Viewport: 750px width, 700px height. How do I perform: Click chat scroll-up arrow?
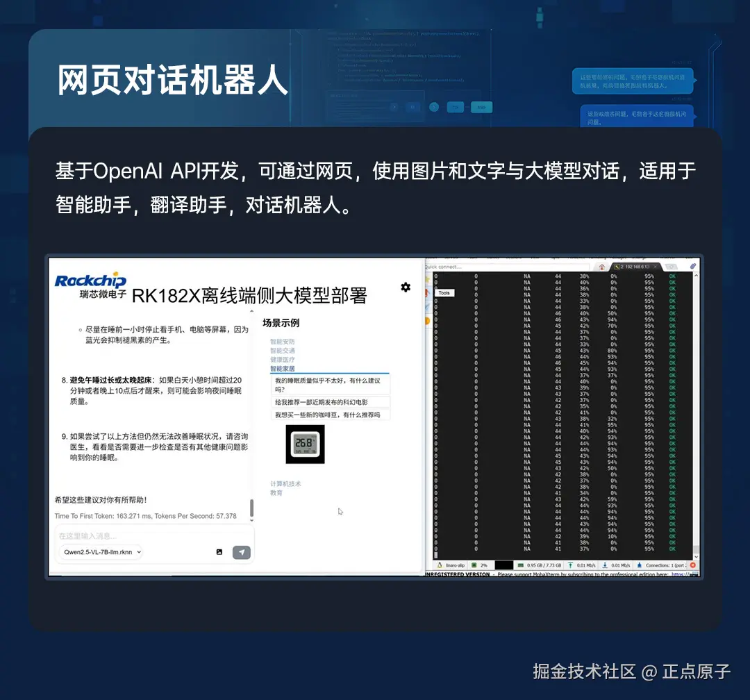(x=251, y=312)
